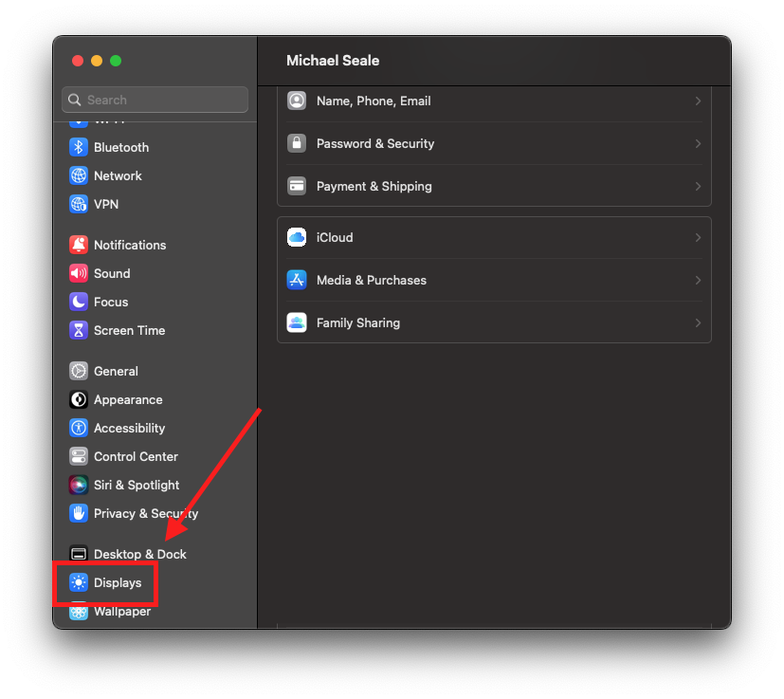Expand the iCloud row chevron

[x=698, y=238]
